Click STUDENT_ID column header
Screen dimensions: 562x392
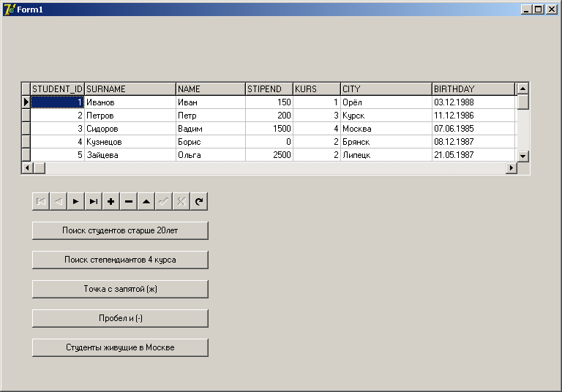[x=57, y=89]
